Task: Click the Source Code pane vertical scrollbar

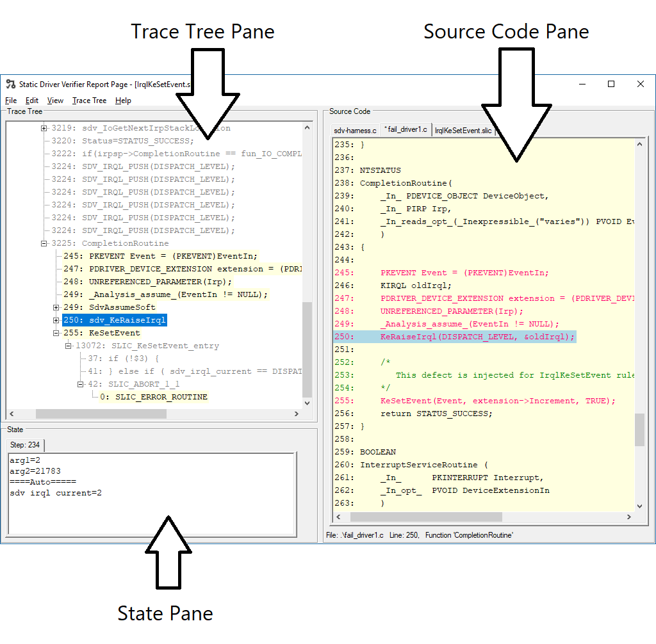Action: [639, 429]
